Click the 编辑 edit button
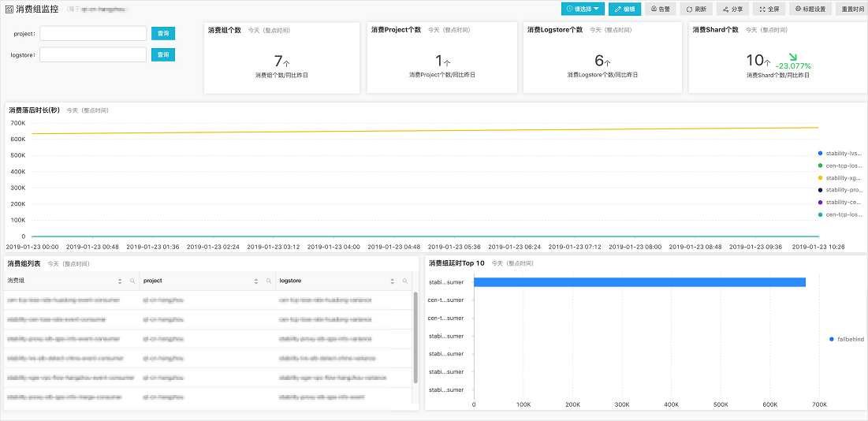 click(x=624, y=9)
